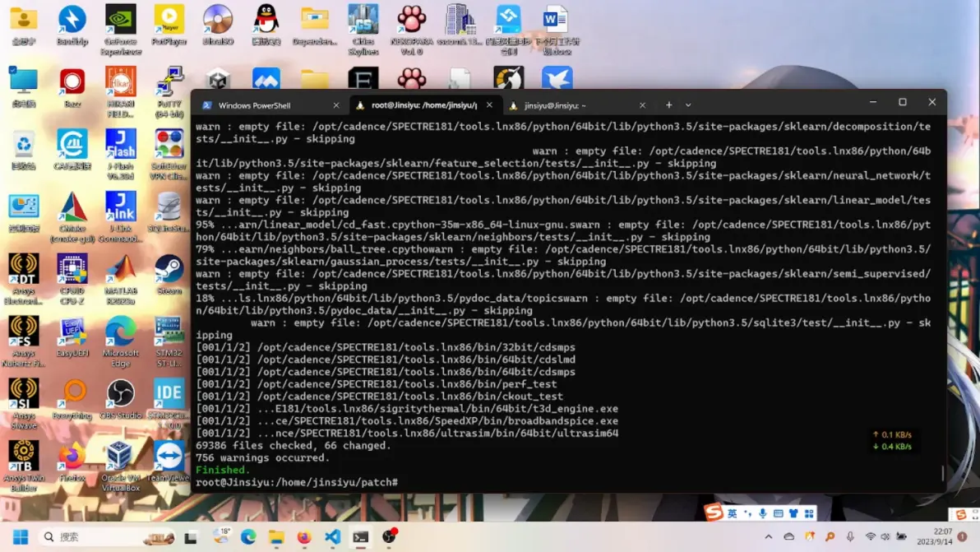Toggle Sogou input language to English
The image size is (980, 552).
pyautogui.click(x=732, y=513)
